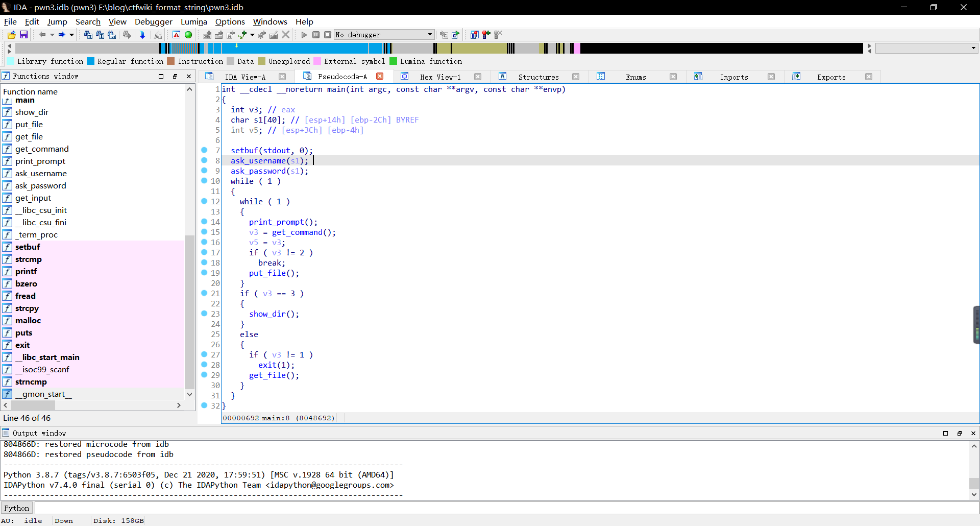
Task: Click the green circle status icon
Action: coord(188,35)
